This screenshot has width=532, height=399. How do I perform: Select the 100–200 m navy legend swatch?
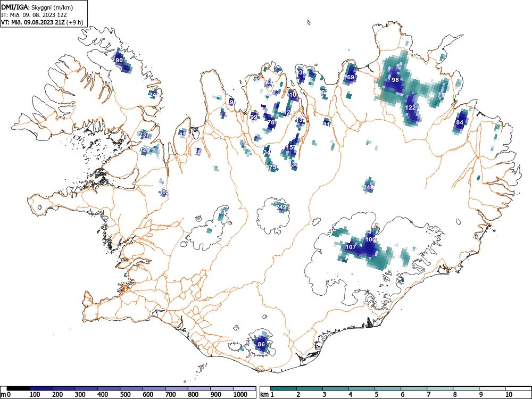41,388
